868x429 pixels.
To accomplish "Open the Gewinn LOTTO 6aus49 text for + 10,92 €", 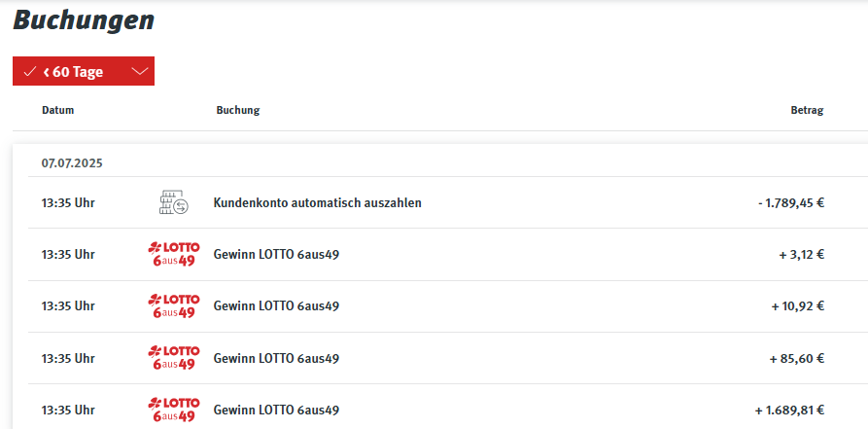I will [276, 306].
